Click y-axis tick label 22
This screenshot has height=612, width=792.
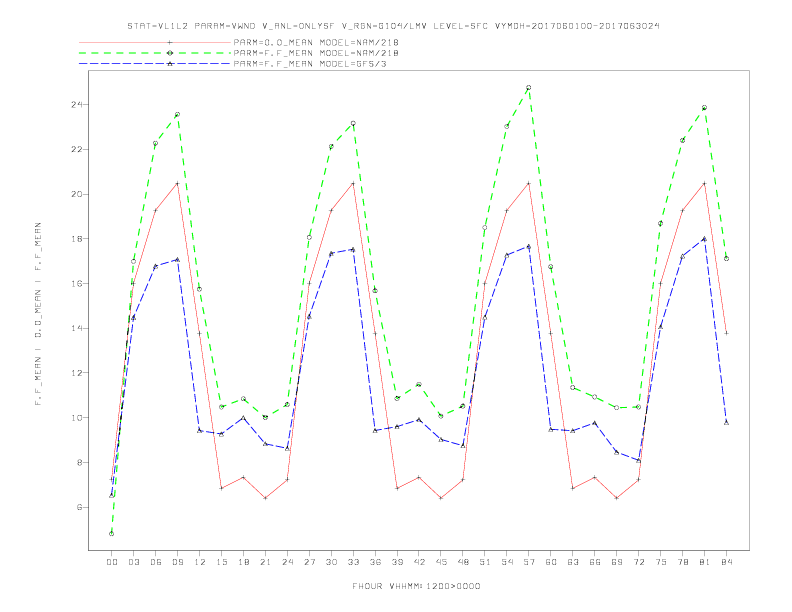pyautogui.click(x=77, y=149)
